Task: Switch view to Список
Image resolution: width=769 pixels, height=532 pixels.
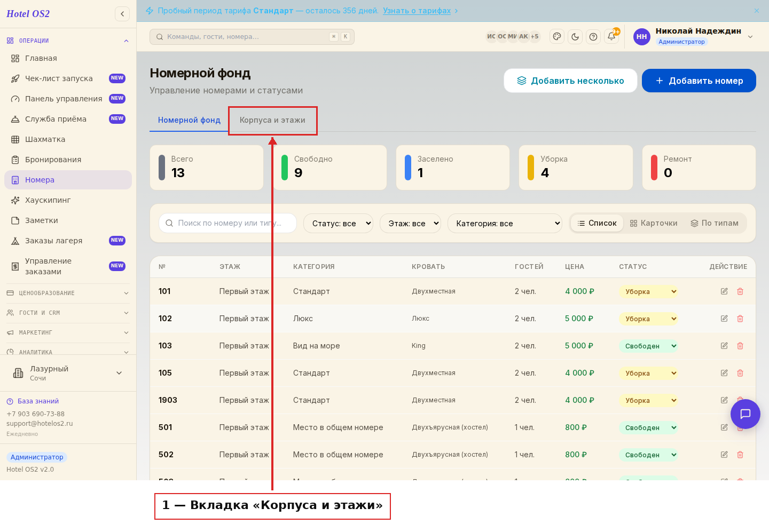Action: [x=597, y=223]
